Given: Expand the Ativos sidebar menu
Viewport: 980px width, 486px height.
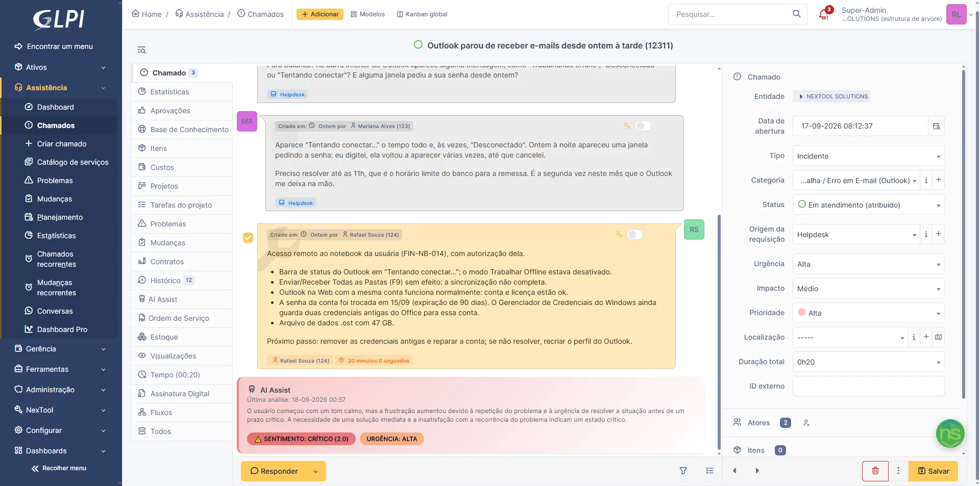Looking at the screenshot, I should pos(61,67).
